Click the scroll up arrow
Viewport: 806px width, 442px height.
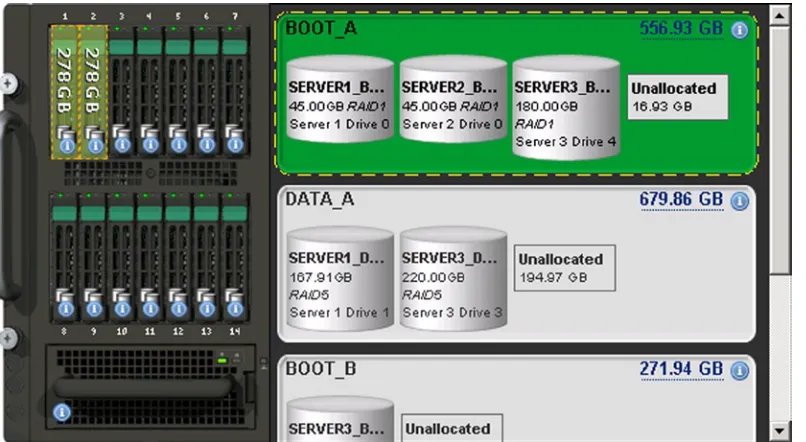780,15
